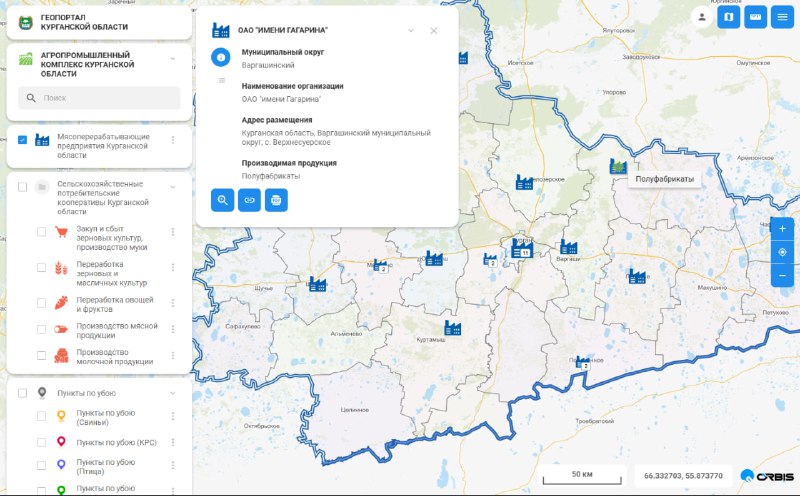
Task: Enable Сельскохозяйственные потребительские кооперативы checkbox
Action: (22, 187)
